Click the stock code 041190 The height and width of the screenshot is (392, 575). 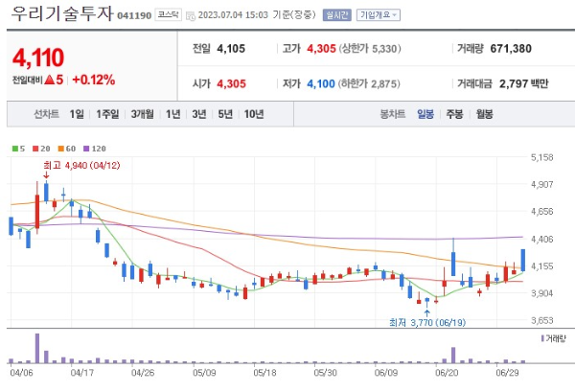tap(134, 15)
